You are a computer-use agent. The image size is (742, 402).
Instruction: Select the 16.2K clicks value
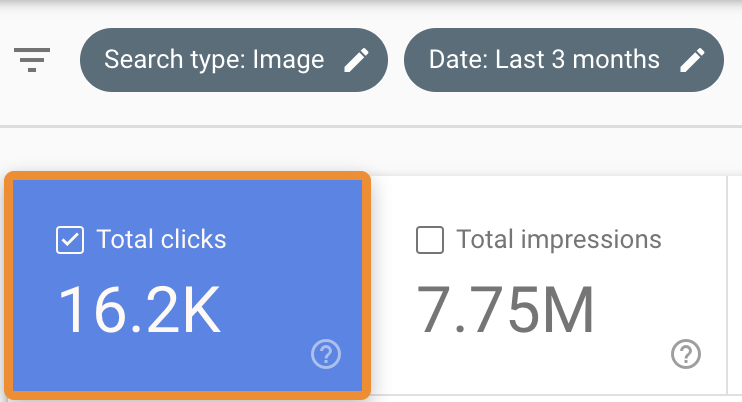tap(138, 309)
